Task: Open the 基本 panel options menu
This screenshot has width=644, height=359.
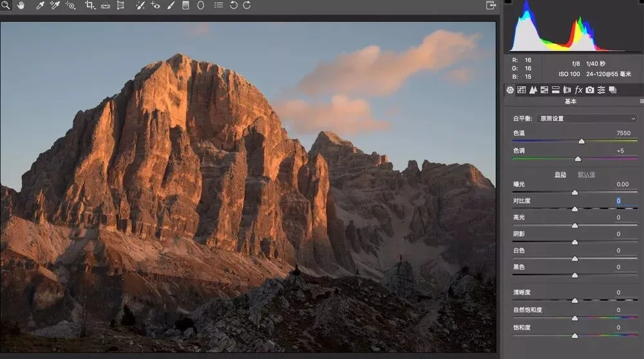Action: coord(641,101)
